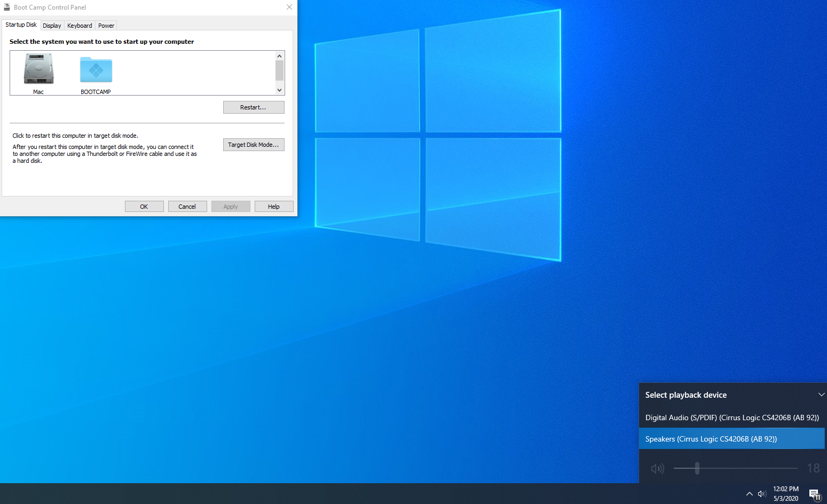Open the Power tab
This screenshot has height=504, width=827.
(106, 26)
